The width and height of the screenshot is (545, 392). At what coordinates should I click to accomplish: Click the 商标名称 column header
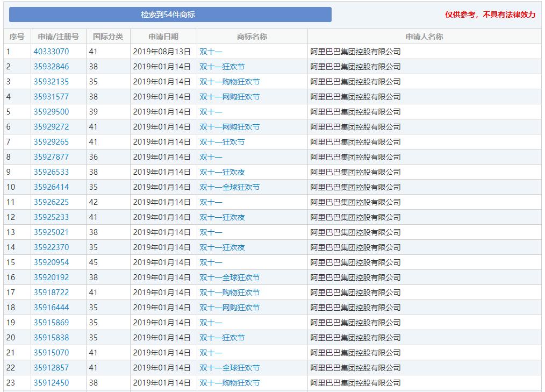[252, 37]
